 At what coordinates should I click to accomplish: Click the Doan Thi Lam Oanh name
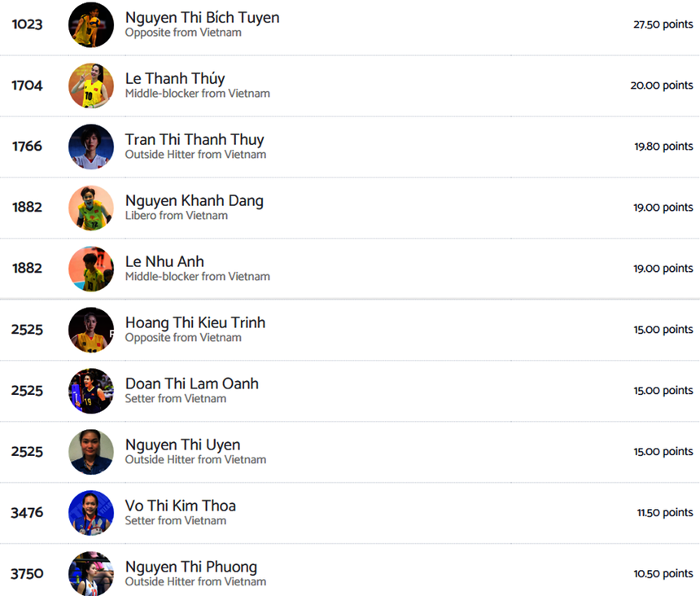(x=192, y=383)
